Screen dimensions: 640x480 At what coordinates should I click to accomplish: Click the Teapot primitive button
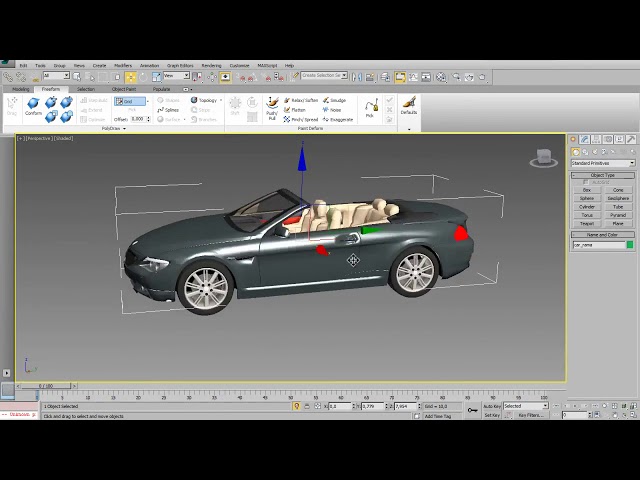point(587,223)
